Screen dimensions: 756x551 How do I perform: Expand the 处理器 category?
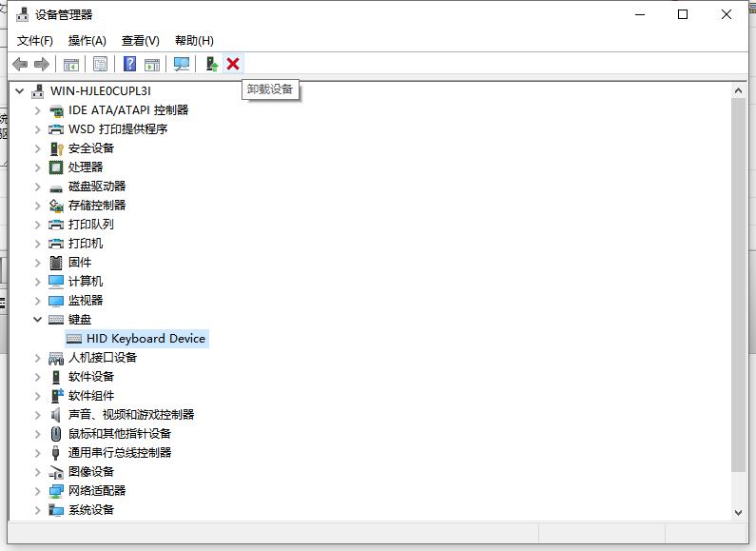tap(38, 167)
